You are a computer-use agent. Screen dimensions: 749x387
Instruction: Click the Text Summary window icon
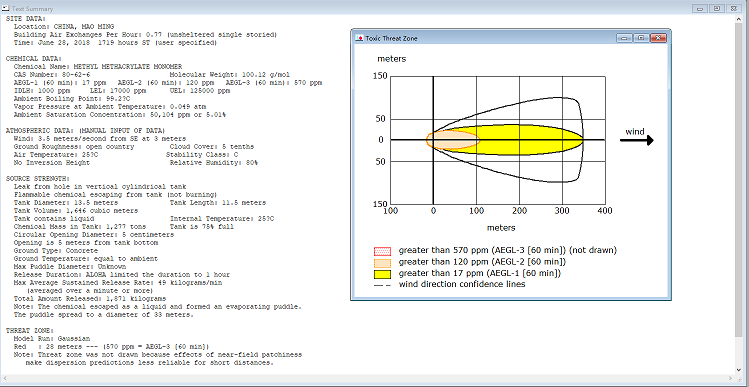point(6,9)
